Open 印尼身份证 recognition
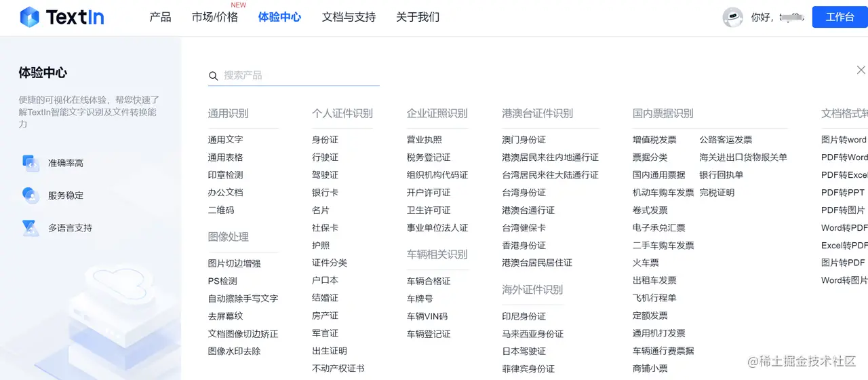This screenshot has height=380, width=868. pos(524,316)
